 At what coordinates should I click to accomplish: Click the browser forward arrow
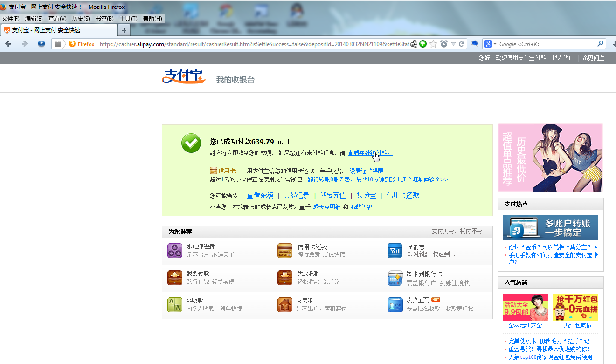(25, 44)
